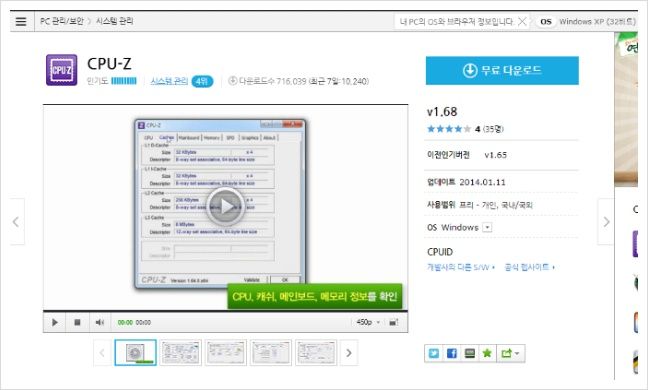Viewport: 648px width, 390px height.
Task: Click the green star favorite icon
Action: 487,353
